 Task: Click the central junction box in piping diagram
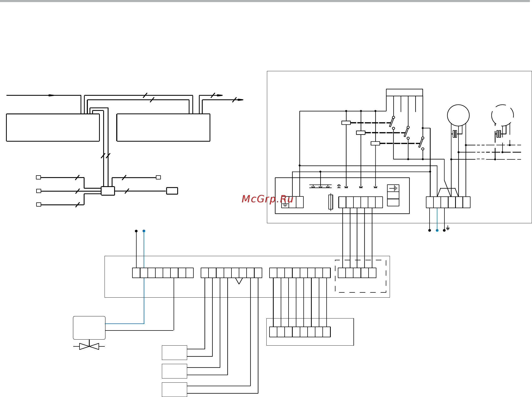coord(108,191)
